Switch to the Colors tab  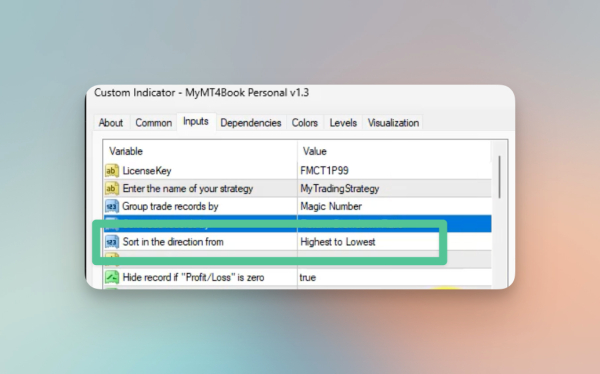pos(305,123)
